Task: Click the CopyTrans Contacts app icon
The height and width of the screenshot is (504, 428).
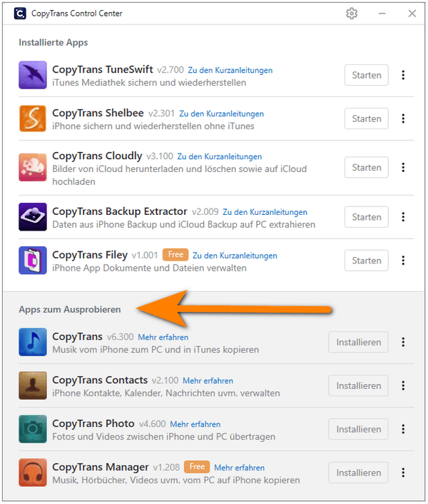Action: pyautogui.click(x=32, y=385)
